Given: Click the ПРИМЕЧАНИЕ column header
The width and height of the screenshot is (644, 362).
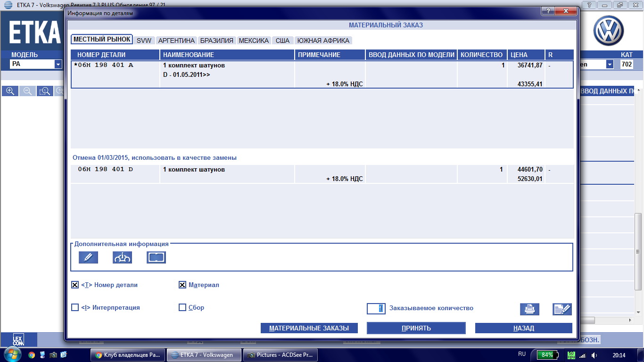Looking at the screenshot, I should [x=330, y=55].
